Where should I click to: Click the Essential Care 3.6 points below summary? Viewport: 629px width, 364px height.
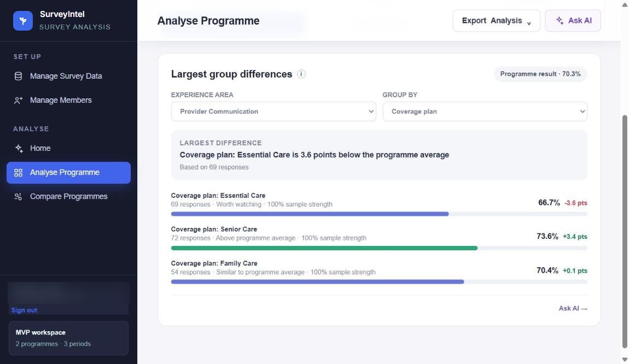pos(314,155)
